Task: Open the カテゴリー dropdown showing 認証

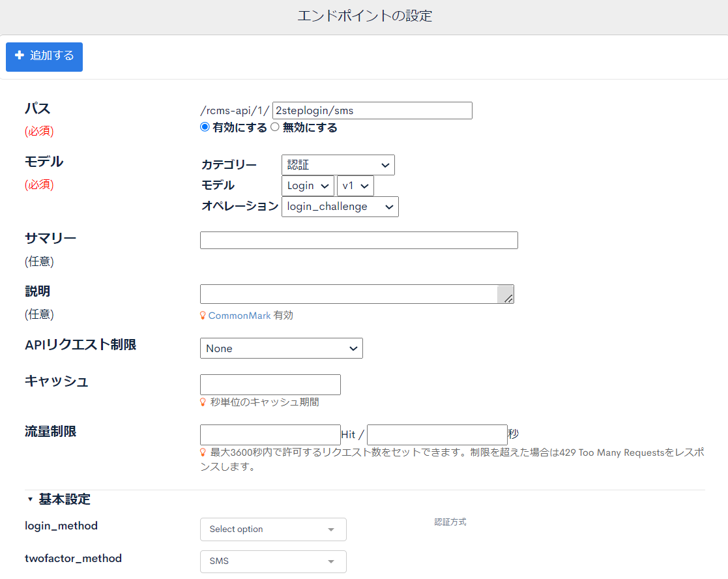Action: (x=338, y=165)
